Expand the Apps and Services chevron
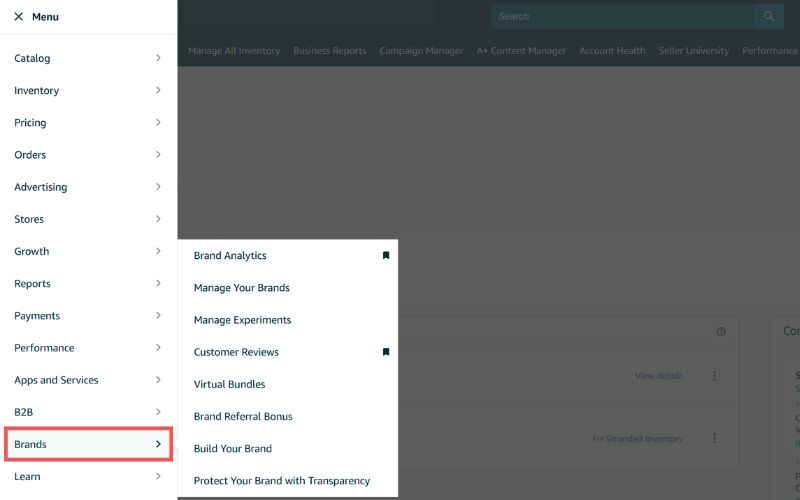 (158, 380)
